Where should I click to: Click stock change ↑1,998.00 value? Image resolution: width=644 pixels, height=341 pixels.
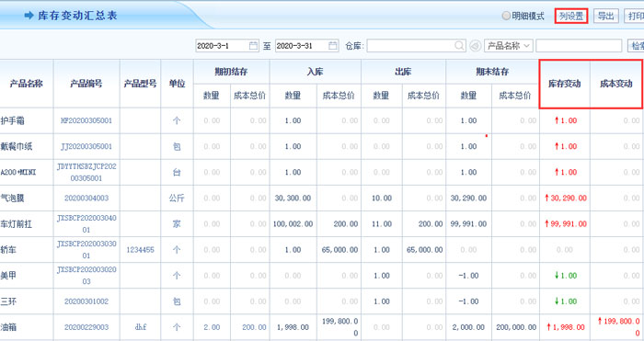(x=566, y=327)
